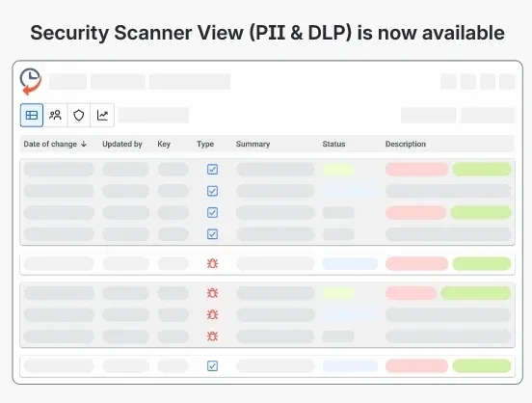Image resolution: width=532 pixels, height=403 pixels.
Task: Click the green description tag in first row
Action: (482, 170)
